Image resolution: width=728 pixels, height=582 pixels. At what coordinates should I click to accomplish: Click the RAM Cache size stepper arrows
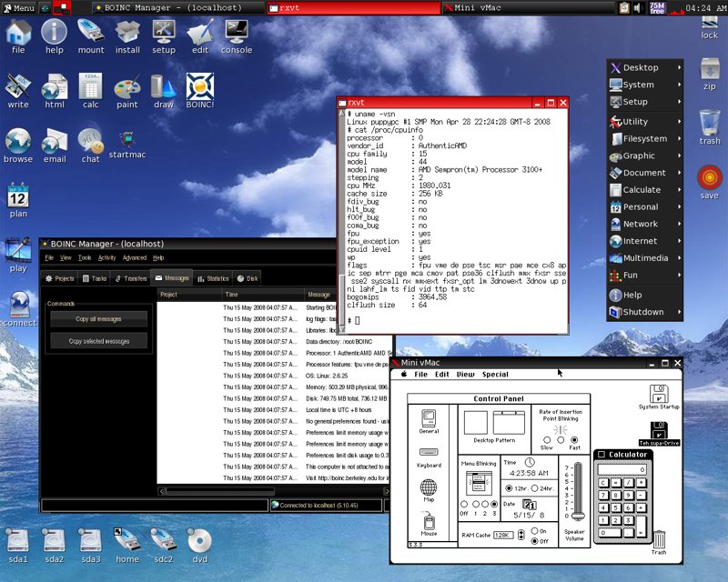(x=521, y=535)
